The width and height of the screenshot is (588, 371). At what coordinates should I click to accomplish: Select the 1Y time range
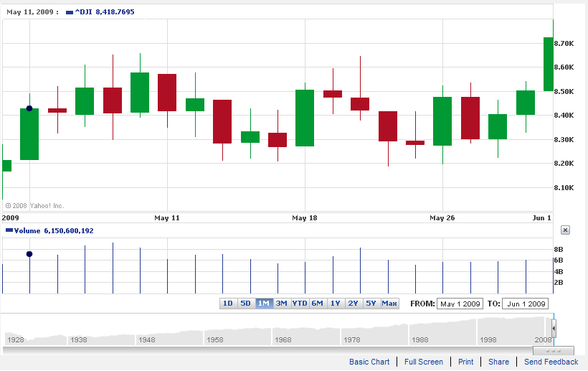point(336,304)
